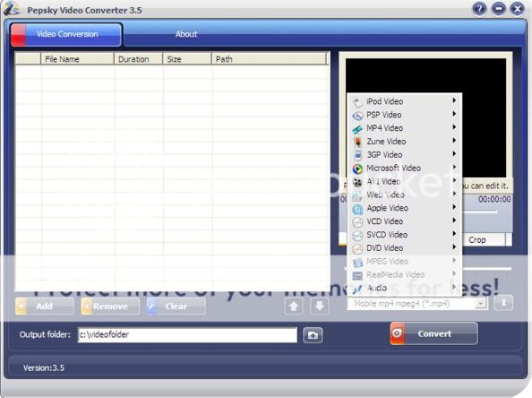The image size is (532, 398).
Task: Expand the SVCD Video submenu arrow
Action: click(x=454, y=234)
